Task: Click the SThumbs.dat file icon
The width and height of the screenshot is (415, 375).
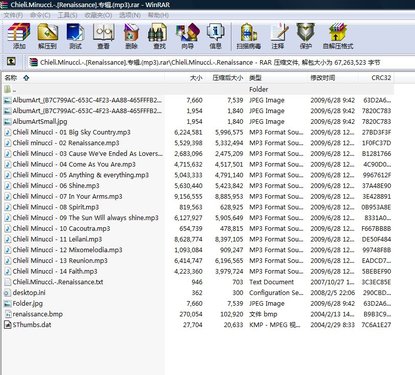Action: pos(8,325)
